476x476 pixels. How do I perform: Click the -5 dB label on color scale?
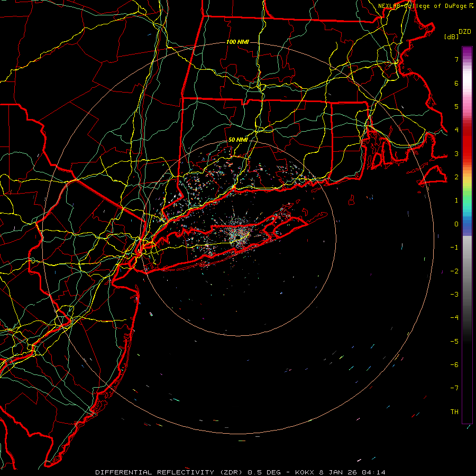point(454,342)
